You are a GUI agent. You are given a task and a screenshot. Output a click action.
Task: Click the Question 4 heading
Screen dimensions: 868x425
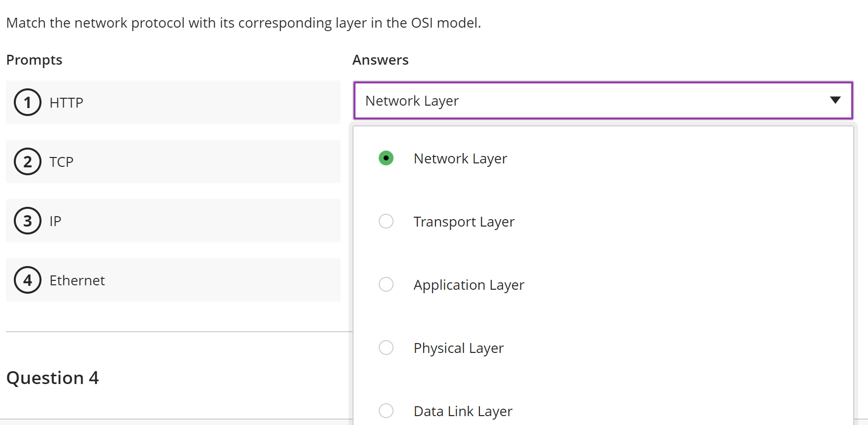pyautogui.click(x=52, y=378)
